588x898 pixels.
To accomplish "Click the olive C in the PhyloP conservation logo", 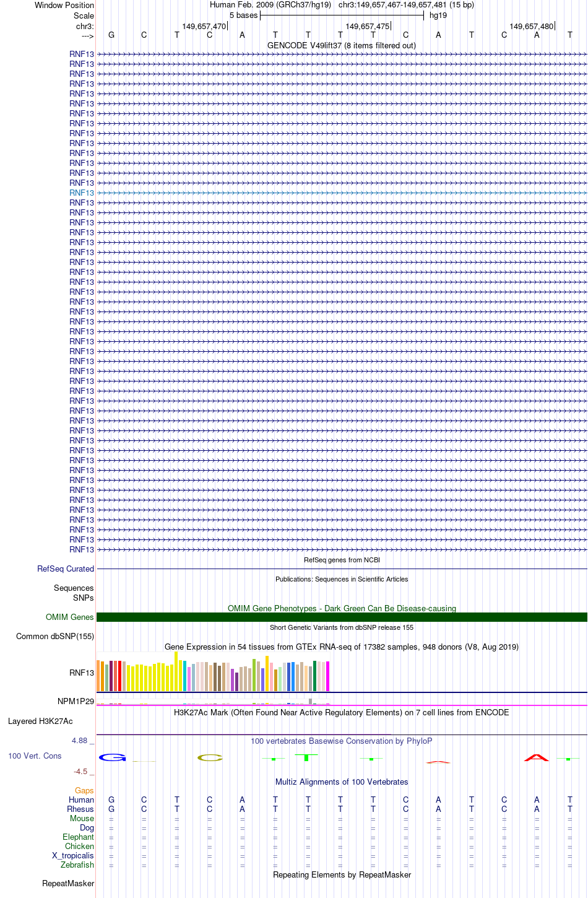I will coord(210,758).
